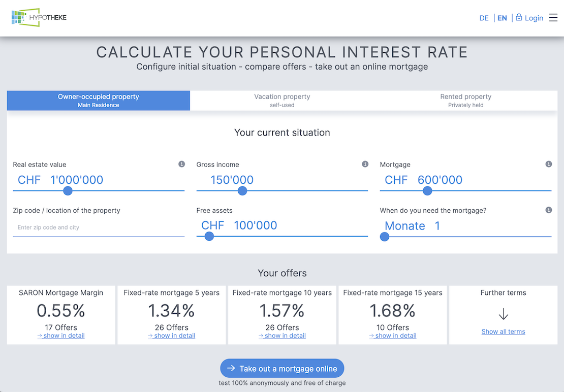Screen dimensions: 564x392
Task: Click the Hypotheke logo
Action: tap(39, 17)
